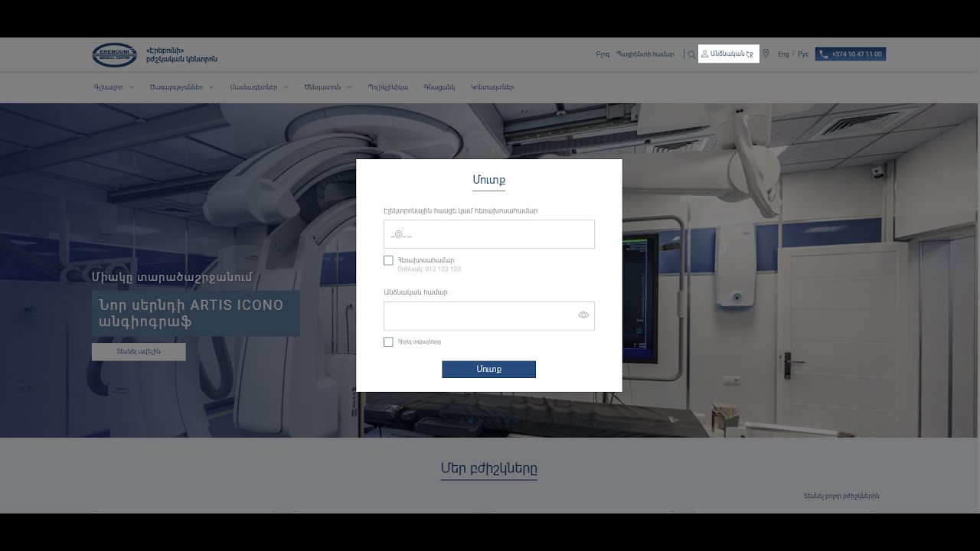This screenshot has height=551, width=980.
Task: Open the Ծննդատուն dropdown menu
Action: click(328, 87)
